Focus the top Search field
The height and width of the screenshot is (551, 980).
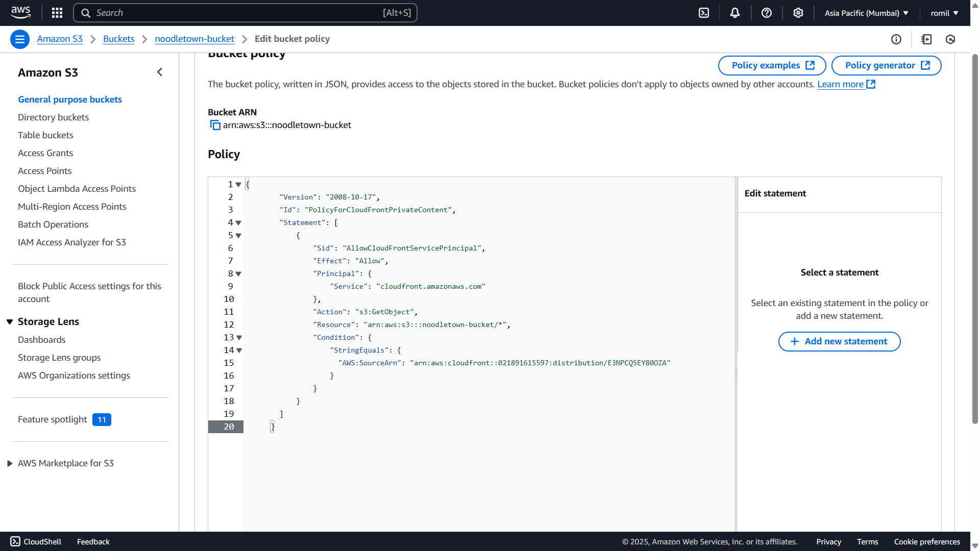coord(245,13)
